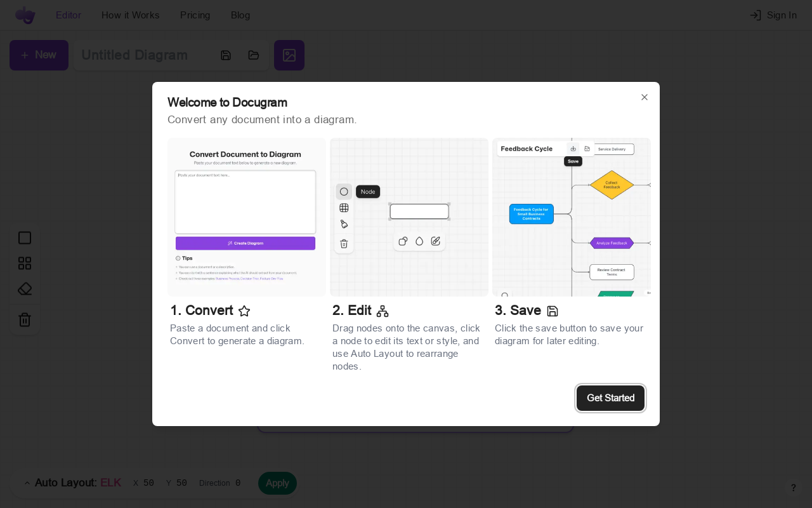This screenshot has width=812, height=508.
Task: Select the square node tool in sidebar
Action: pyautogui.click(x=25, y=238)
